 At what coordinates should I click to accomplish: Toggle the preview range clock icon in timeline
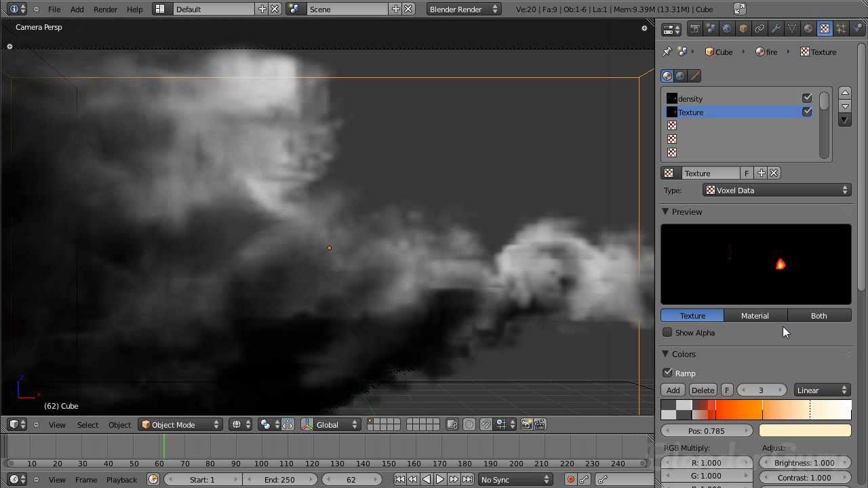(153, 480)
